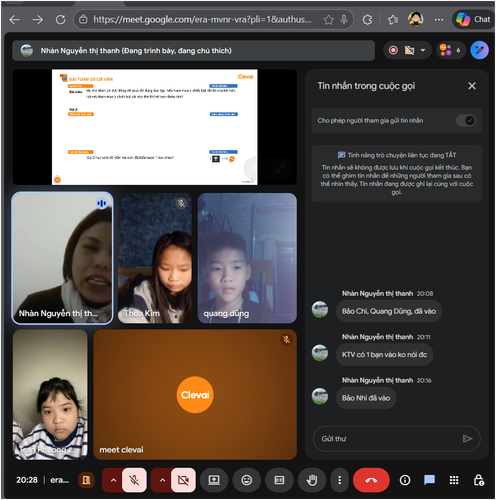The height and width of the screenshot is (500, 496).
Task: Toggle closed captions
Action: 279,480
